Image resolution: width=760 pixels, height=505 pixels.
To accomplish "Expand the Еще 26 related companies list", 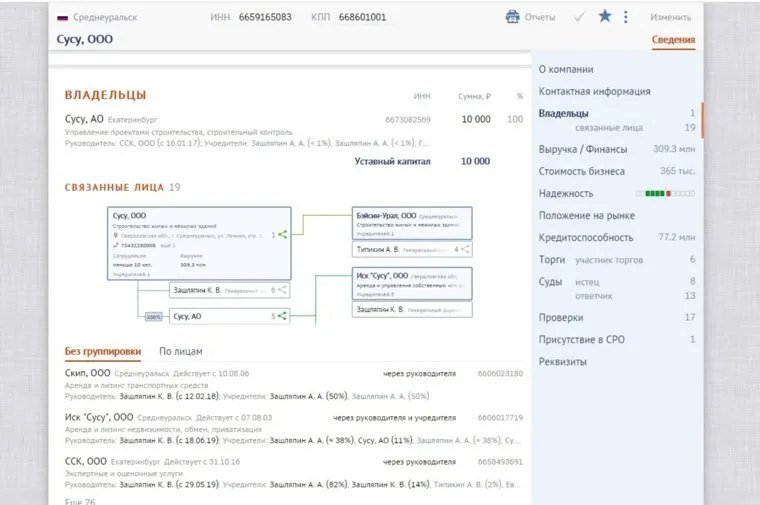I will (80, 501).
